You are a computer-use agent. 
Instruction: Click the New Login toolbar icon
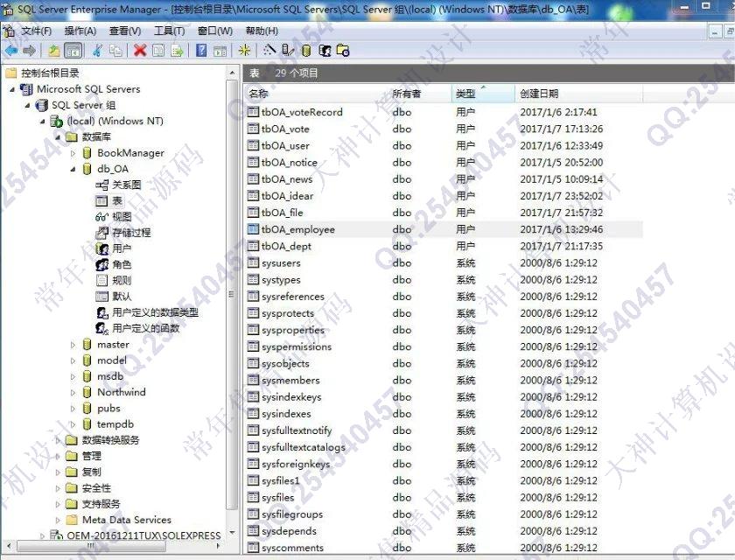tap(325, 50)
